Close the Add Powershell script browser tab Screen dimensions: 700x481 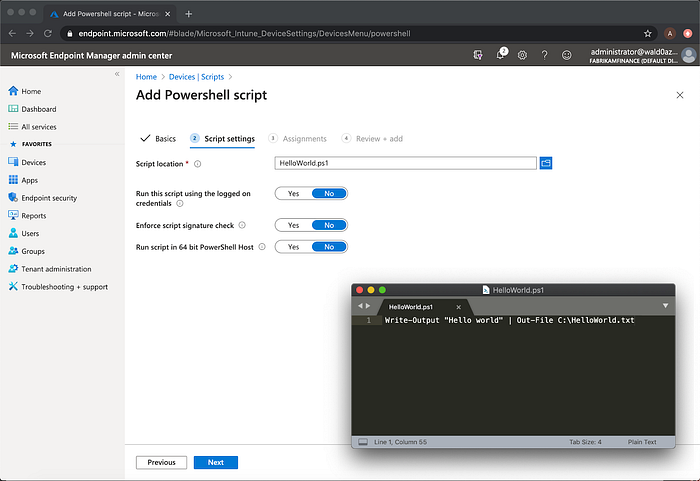pyautogui.click(x=167, y=14)
